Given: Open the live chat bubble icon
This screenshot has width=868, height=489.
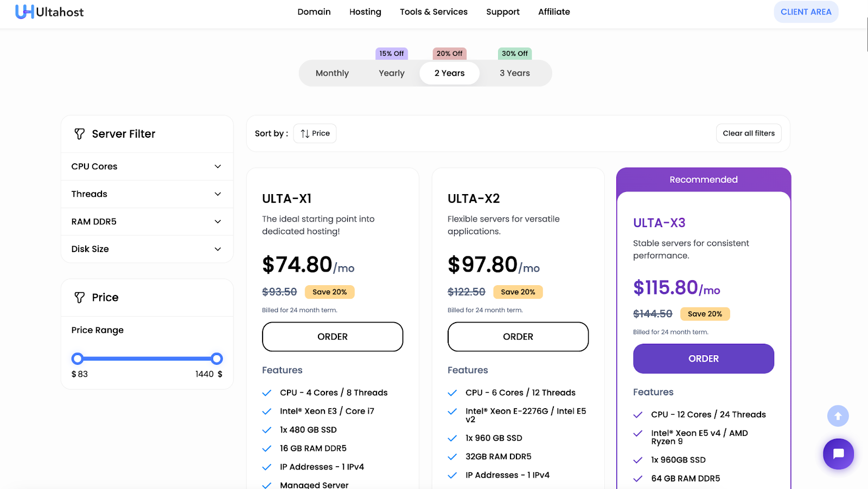Looking at the screenshot, I should [838, 454].
